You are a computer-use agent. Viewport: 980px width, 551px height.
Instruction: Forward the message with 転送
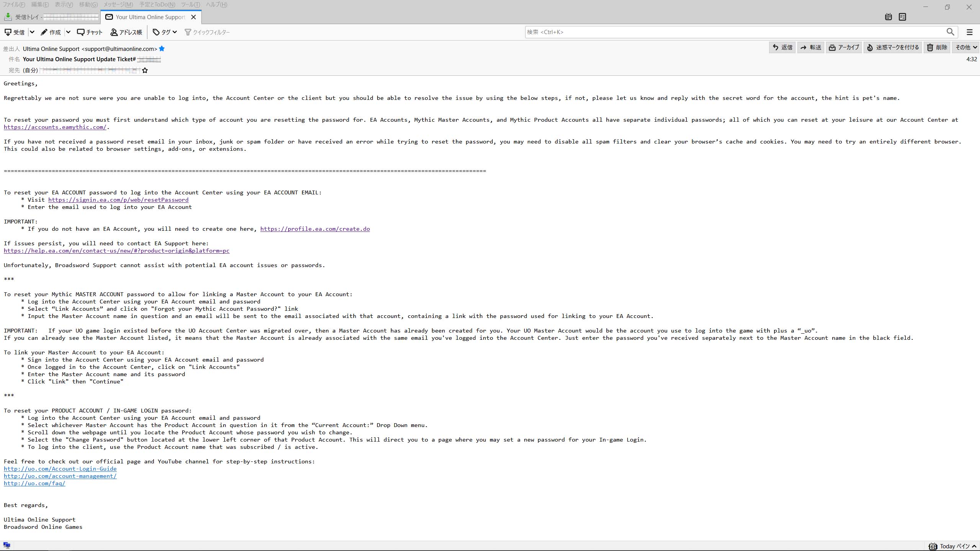coord(811,47)
